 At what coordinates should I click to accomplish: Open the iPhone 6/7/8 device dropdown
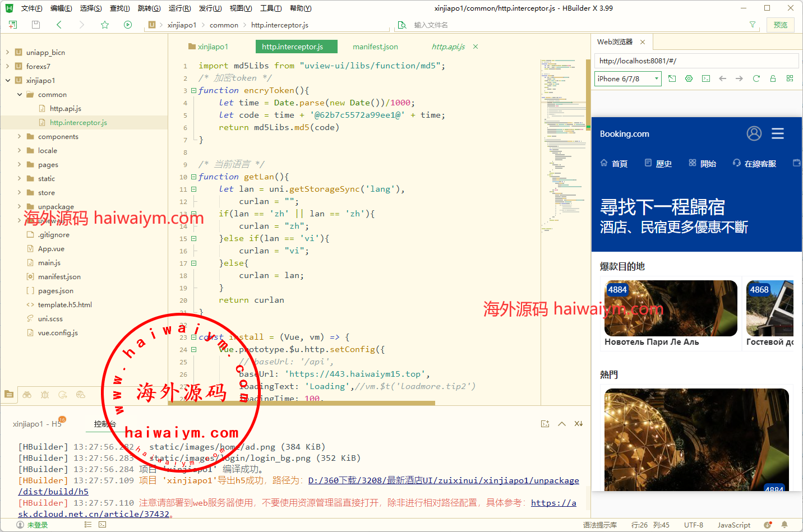627,79
